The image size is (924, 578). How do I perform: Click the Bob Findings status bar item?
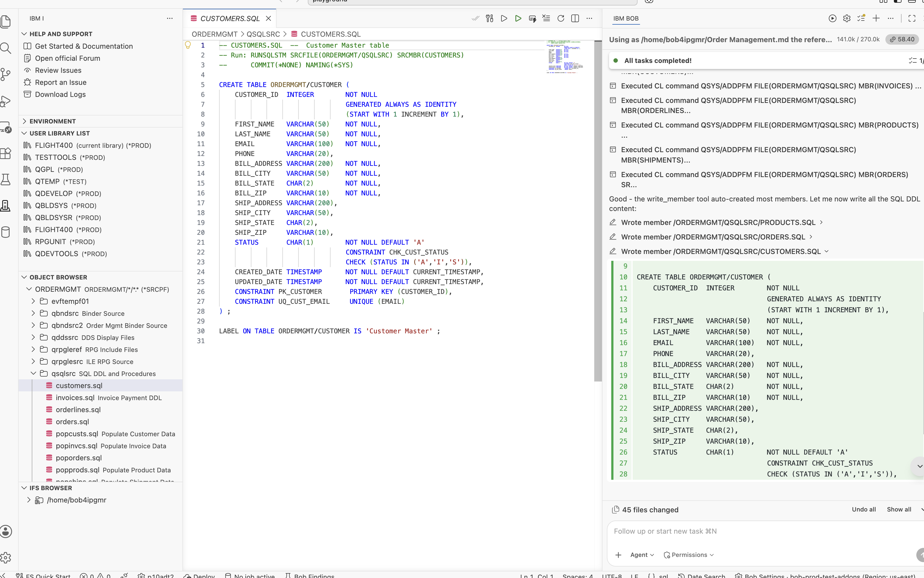coord(310,575)
